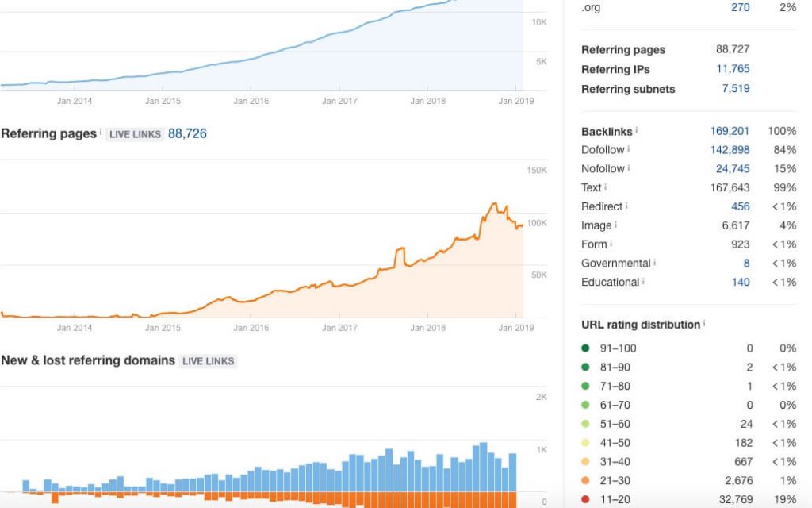Screen dimensions: 812x508
Task: Click the info icon next to Educational
Action: point(643,281)
